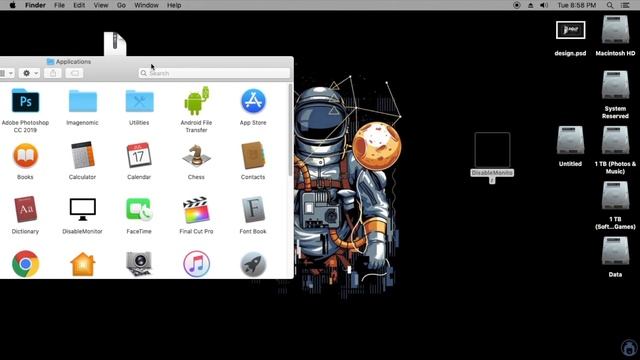Click the iTunes app icon
The height and width of the screenshot is (360, 640).
[196, 264]
